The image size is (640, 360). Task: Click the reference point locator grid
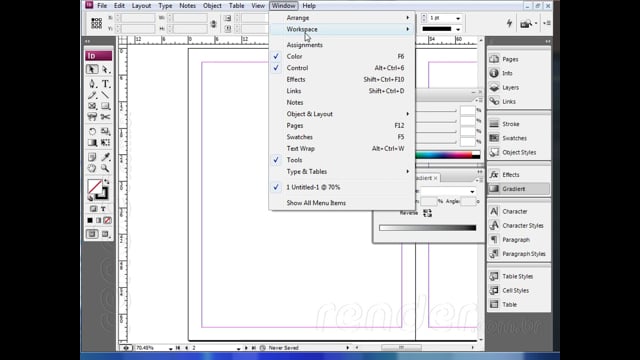point(97,23)
